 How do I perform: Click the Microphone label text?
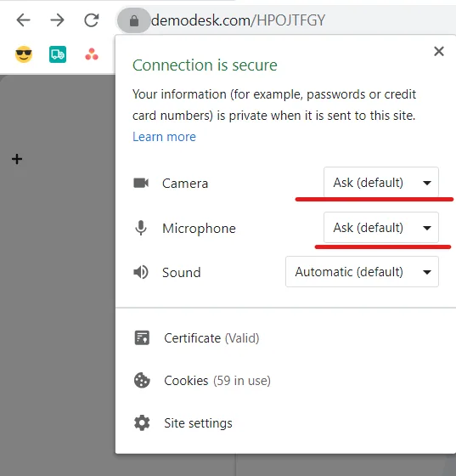(199, 229)
